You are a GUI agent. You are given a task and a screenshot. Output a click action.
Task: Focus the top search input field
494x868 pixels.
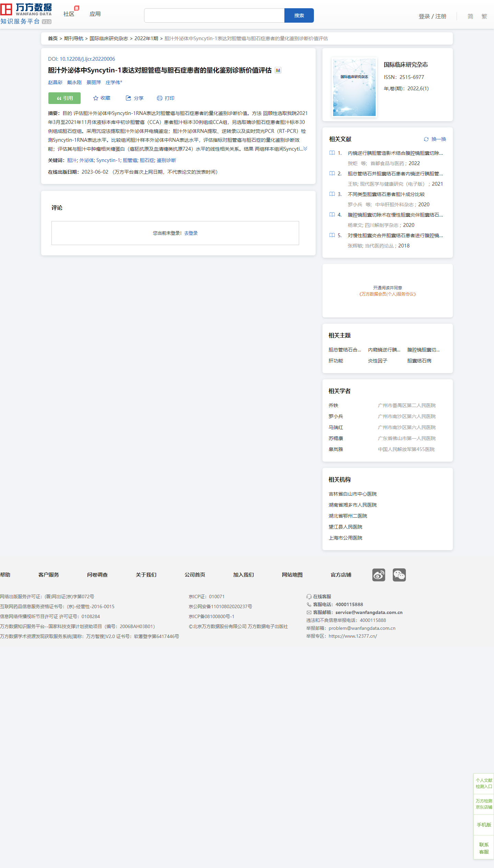point(214,15)
